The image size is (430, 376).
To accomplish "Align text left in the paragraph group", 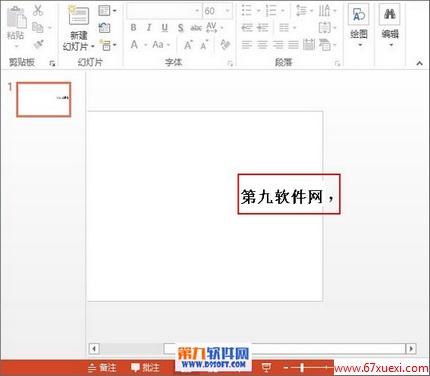I will click(x=247, y=45).
